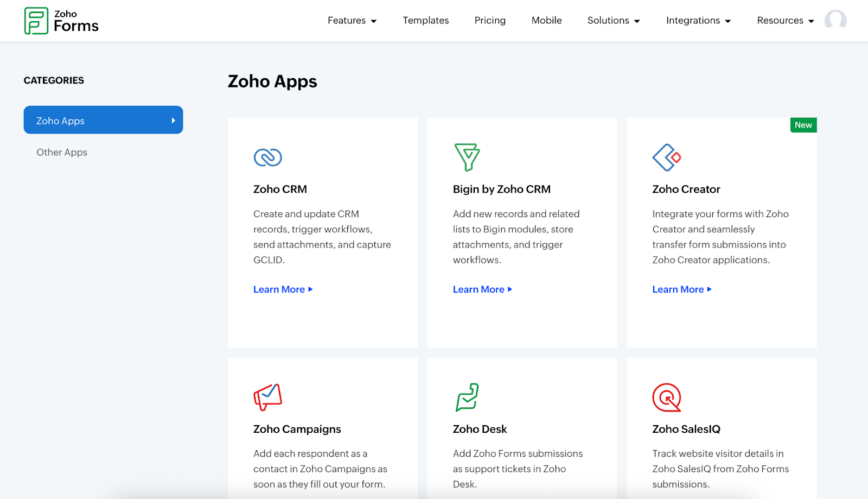The image size is (868, 499).
Task: Open the Resources dropdown menu
Action: pos(785,21)
